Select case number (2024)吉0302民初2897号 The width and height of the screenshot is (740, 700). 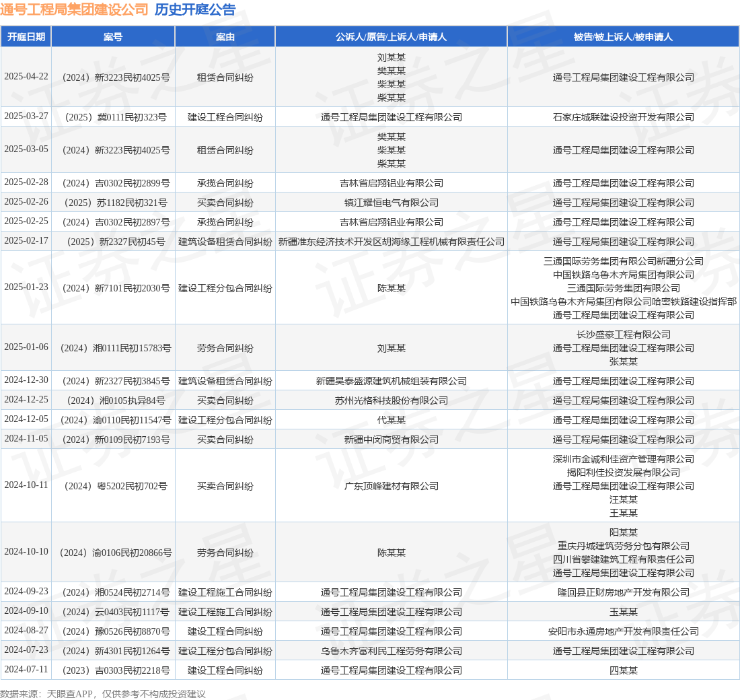(x=116, y=222)
